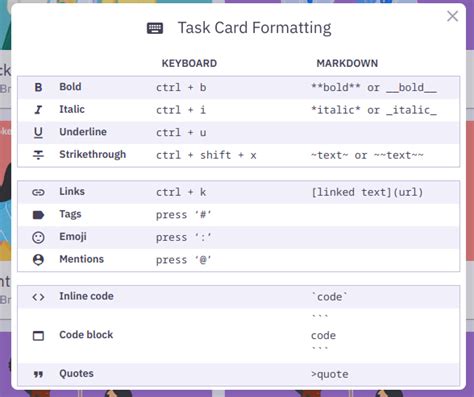The height and width of the screenshot is (397, 474).
Task: Click the Inline code brackets icon
Action: (x=38, y=297)
